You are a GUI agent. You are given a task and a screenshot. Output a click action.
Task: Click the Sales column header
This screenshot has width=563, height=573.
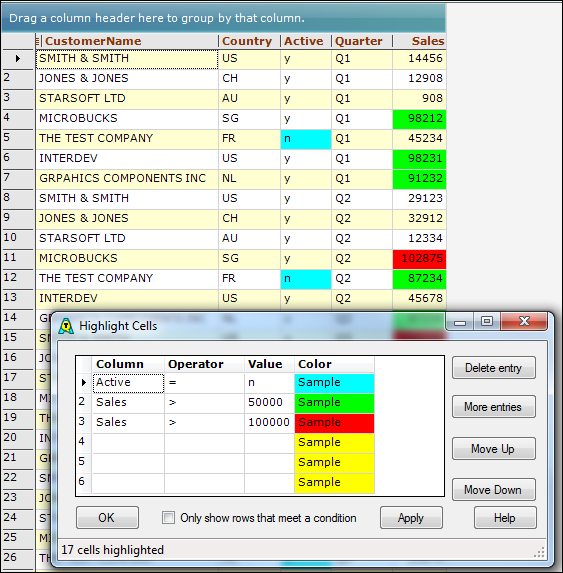[x=419, y=41]
